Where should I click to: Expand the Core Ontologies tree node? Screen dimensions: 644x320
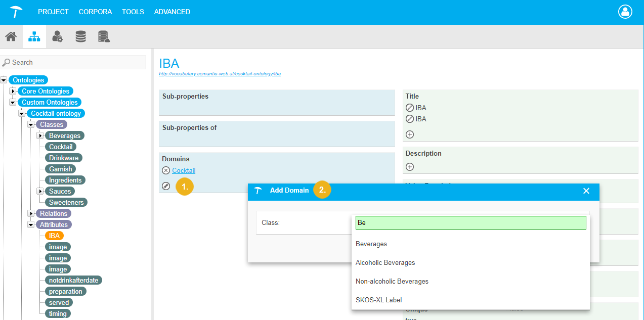point(13,92)
